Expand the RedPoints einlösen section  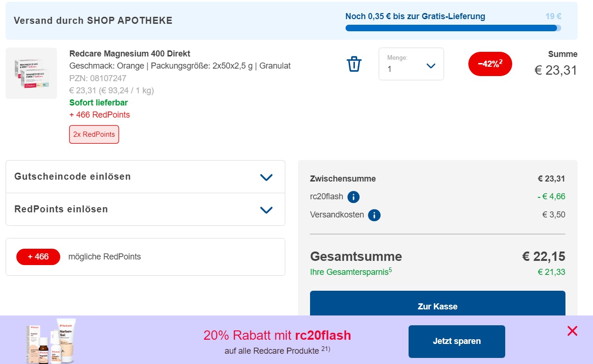click(x=145, y=209)
